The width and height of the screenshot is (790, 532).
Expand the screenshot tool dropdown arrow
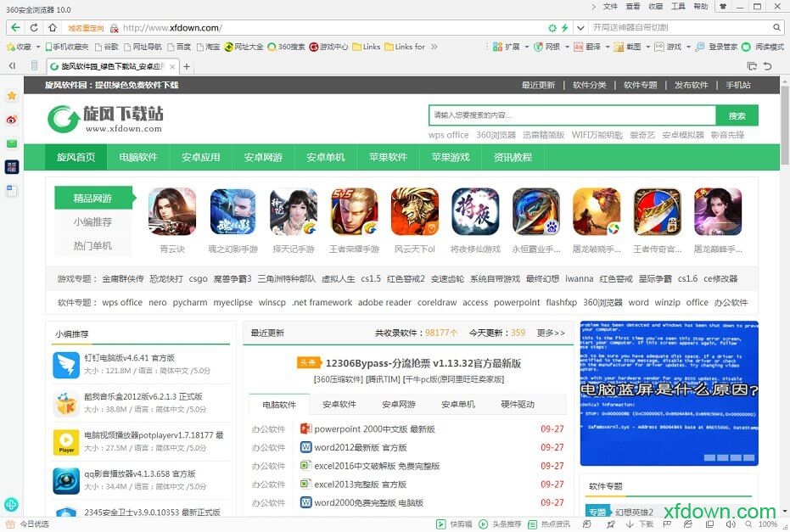[x=648, y=47]
